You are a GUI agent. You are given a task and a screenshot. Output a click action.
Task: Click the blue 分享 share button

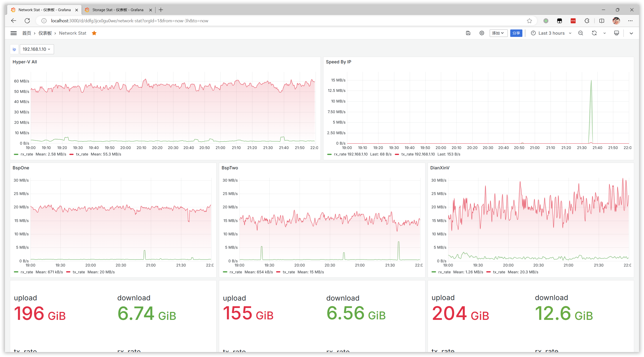516,33
